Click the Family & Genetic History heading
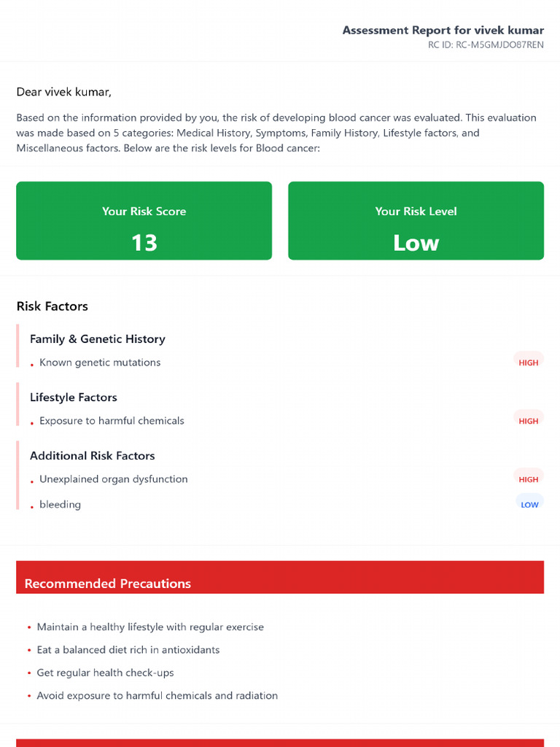This screenshot has height=747, width=560. (98, 339)
